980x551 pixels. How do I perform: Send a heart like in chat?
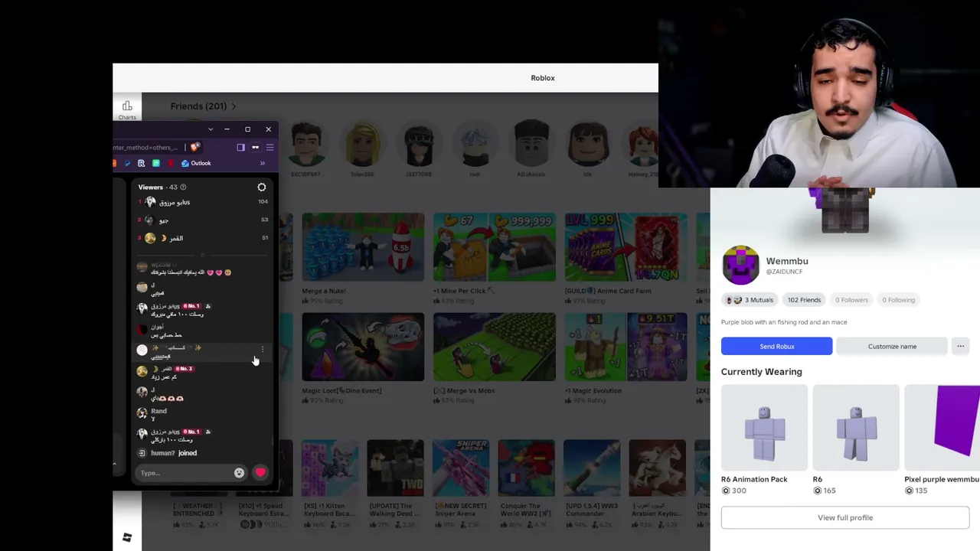260,473
